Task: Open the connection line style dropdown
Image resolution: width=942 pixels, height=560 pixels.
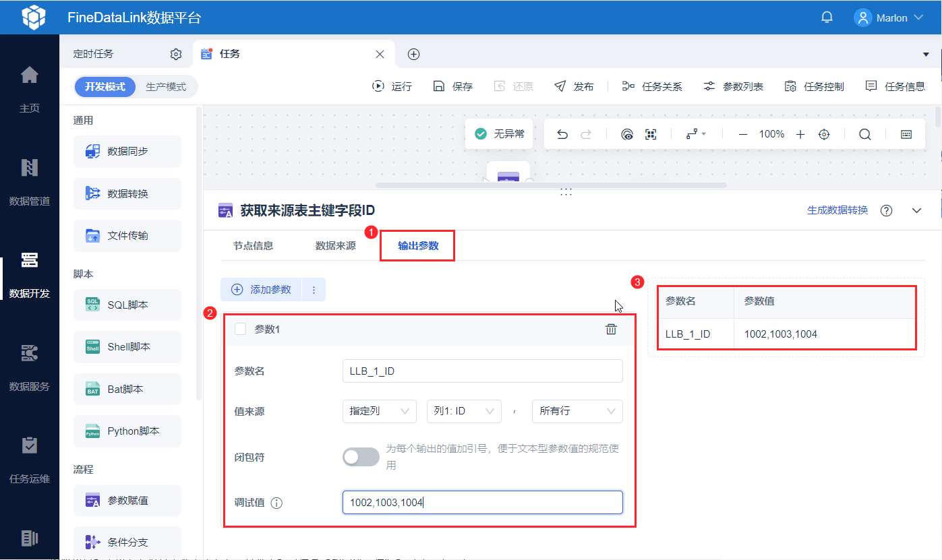Action: pyautogui.click(x=696, y=134)
